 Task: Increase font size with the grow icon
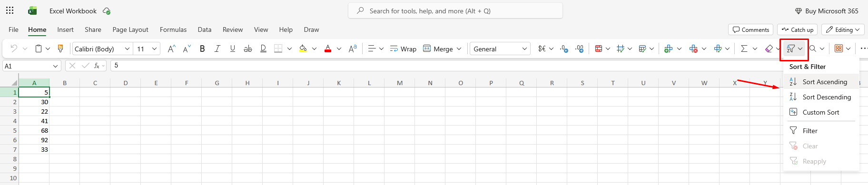pos(172,49)
